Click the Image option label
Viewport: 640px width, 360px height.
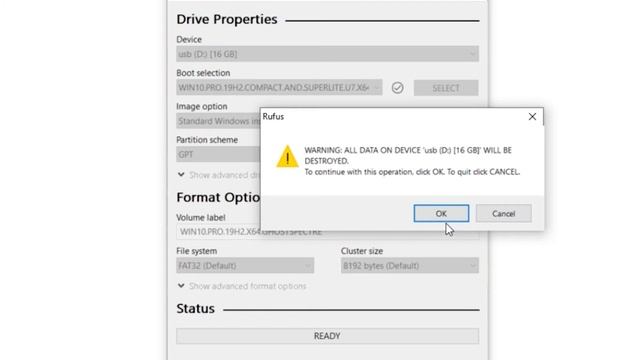coord(202,106)
